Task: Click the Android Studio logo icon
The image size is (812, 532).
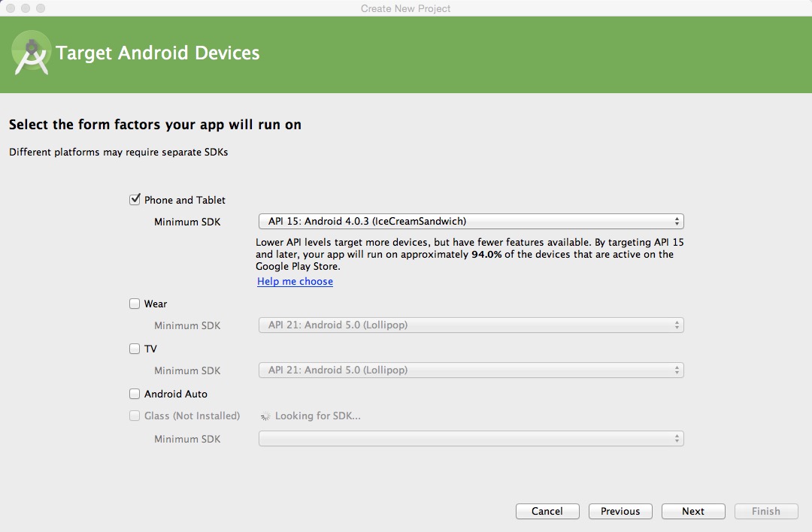Action: [31, 53]
